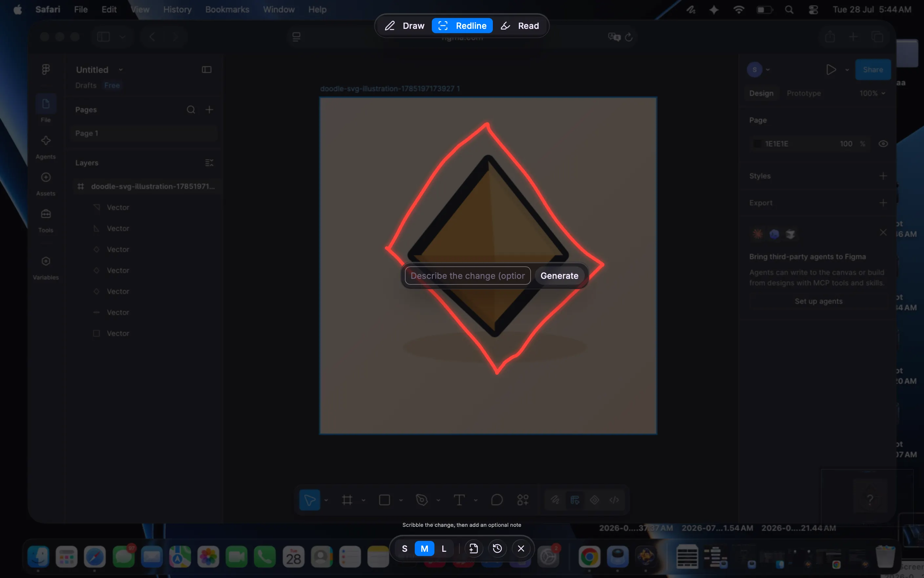Switch to Design mode in Figma toolbar
The width and height of the screenshot is (924, 578).
pos(575,500)
